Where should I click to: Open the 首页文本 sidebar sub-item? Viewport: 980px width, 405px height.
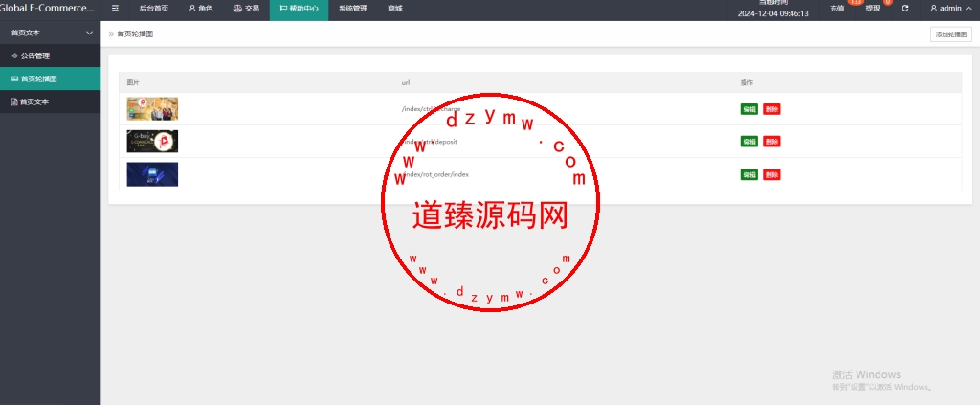coord(50,101)
